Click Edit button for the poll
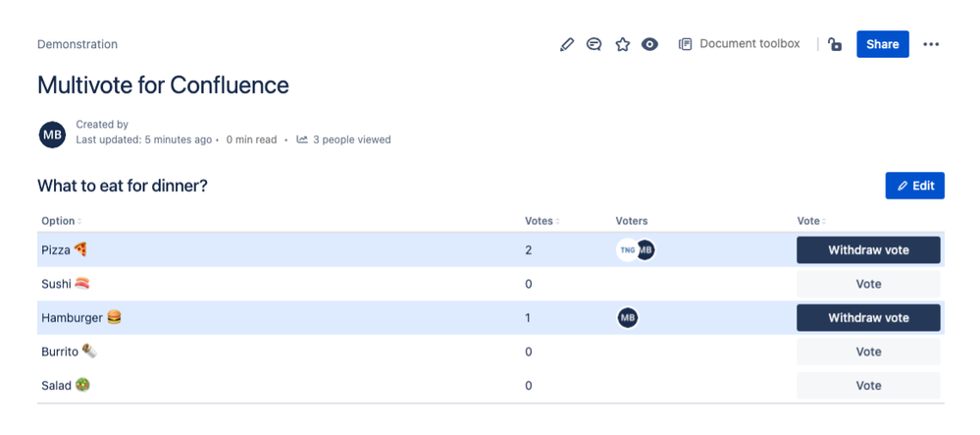 (x=914, y=186)
